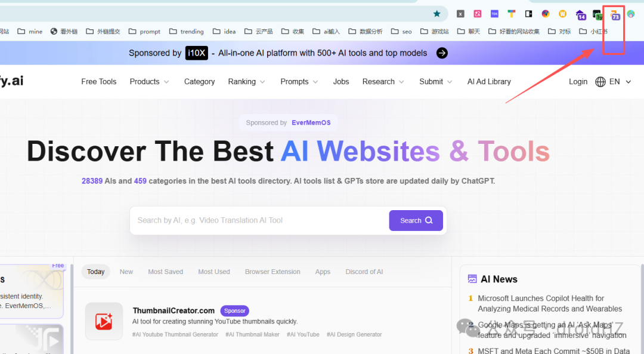Screen dimensions: 644x354
Task: Open the purple TDK extension icon
Action: coord(494,14)
